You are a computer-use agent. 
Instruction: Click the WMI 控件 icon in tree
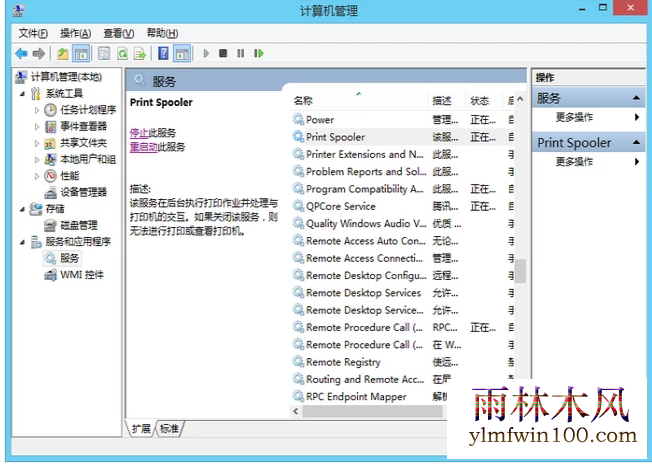(x=50, y=275)
